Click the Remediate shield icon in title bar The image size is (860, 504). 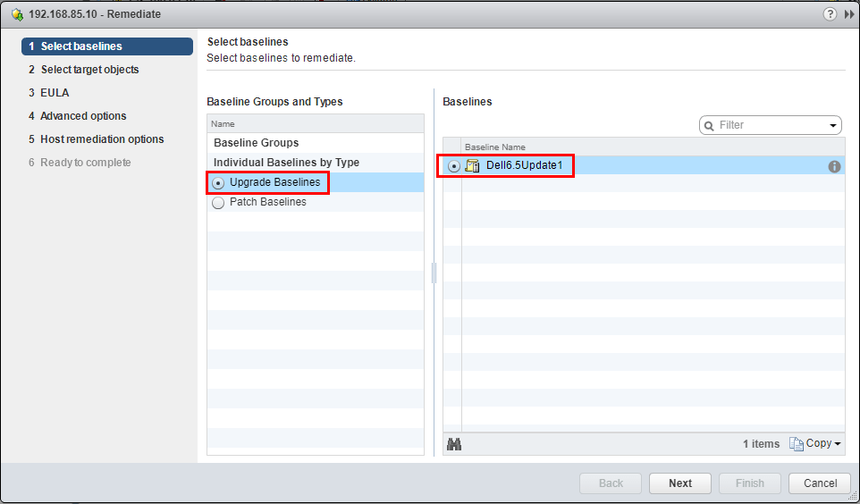[x=18, y=14]
